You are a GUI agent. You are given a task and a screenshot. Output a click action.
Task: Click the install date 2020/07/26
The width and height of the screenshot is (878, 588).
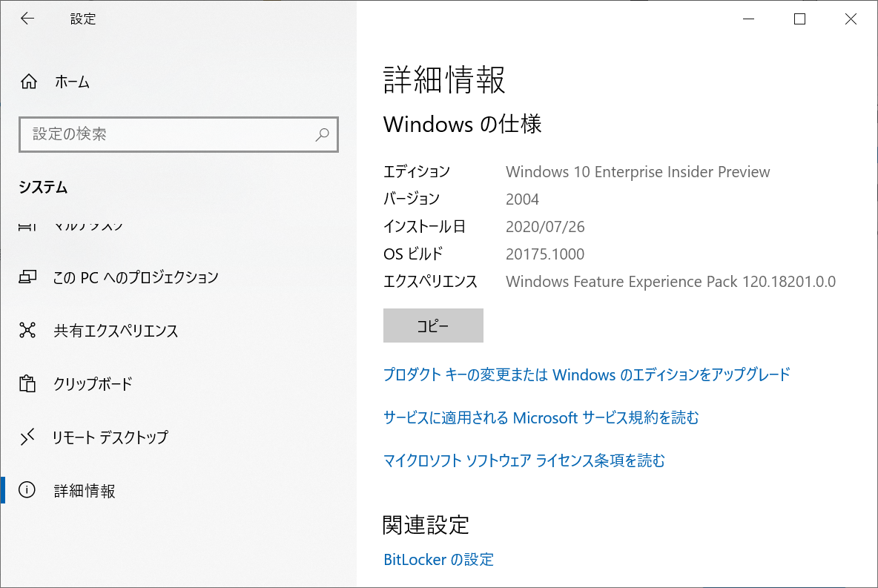545,227
